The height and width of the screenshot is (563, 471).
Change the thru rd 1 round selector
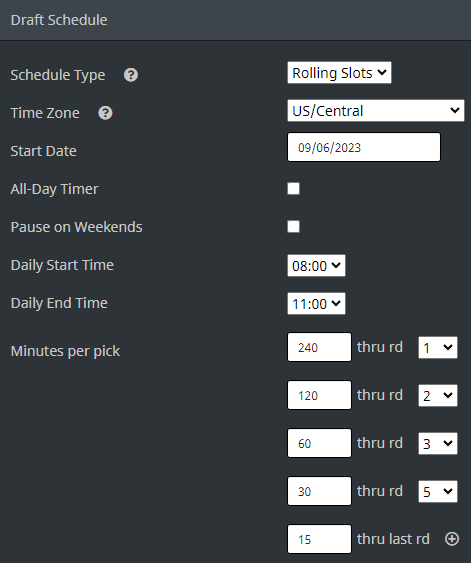438,348
